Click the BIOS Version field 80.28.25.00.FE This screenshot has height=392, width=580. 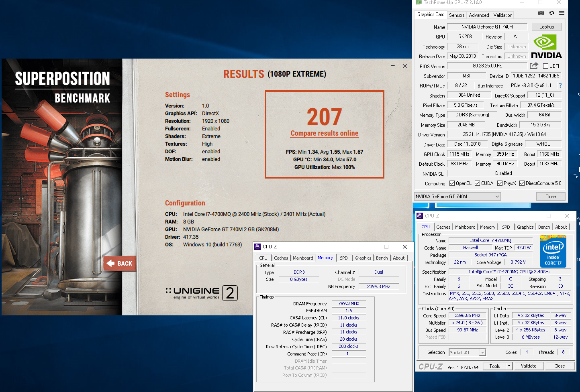[x=487, y=66]
